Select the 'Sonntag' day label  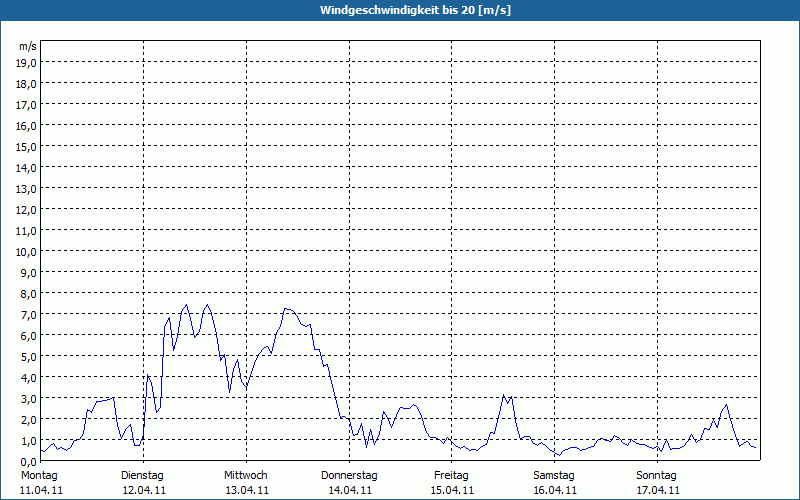656,476
